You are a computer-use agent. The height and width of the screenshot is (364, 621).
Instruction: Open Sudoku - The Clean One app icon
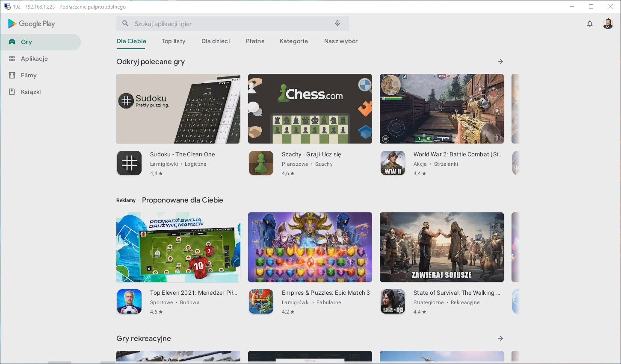129,163
